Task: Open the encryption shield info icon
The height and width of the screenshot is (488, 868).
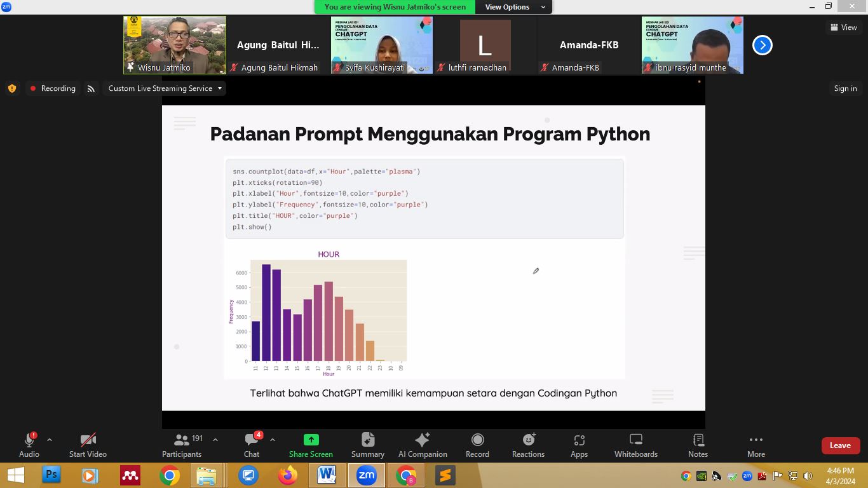Action: 11,88
